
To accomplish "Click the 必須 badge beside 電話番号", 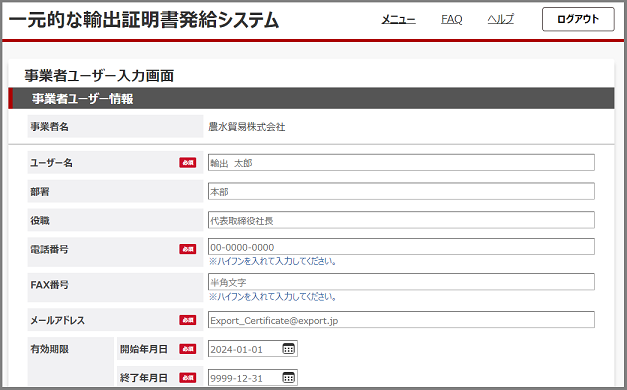I will tap(188, 249).
